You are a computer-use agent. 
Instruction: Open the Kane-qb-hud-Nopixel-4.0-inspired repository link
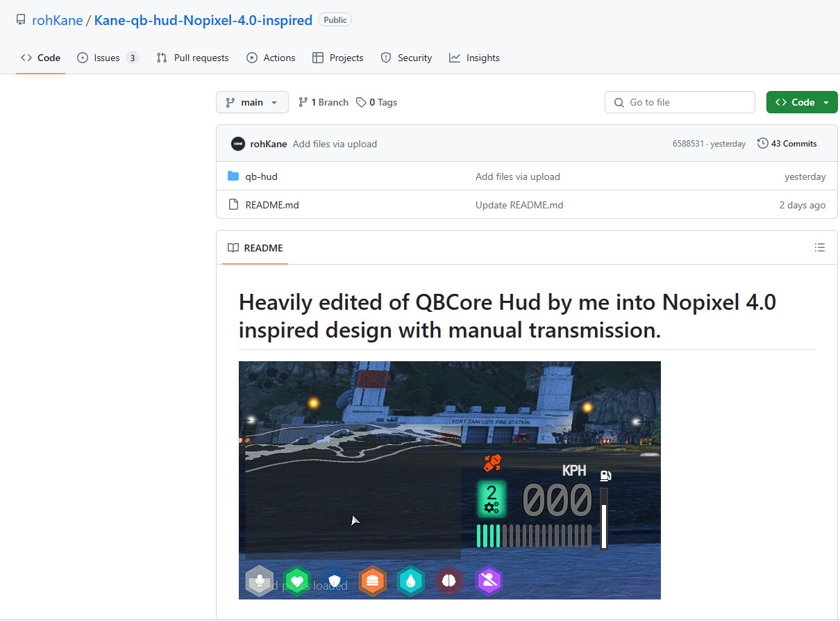[x=203, y=20]
